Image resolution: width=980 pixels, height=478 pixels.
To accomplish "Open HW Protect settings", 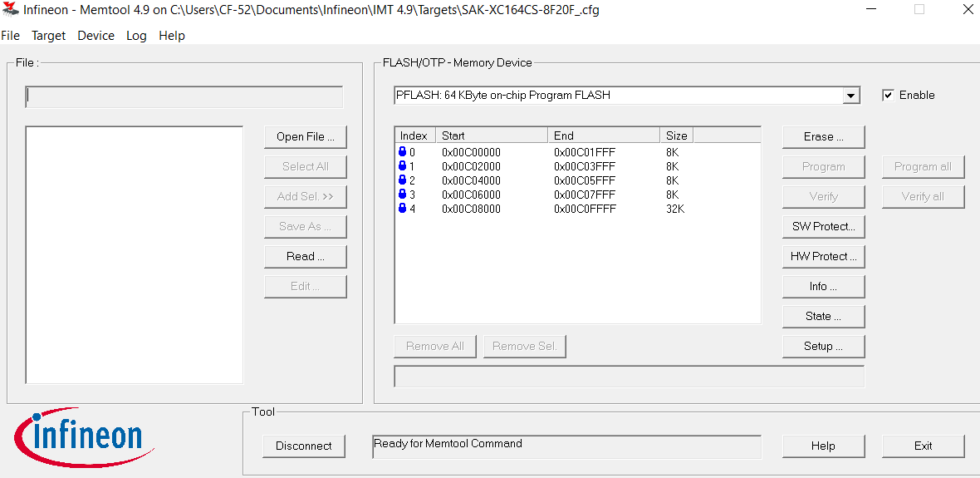I will pyautogui.click(x=823, y=257).
